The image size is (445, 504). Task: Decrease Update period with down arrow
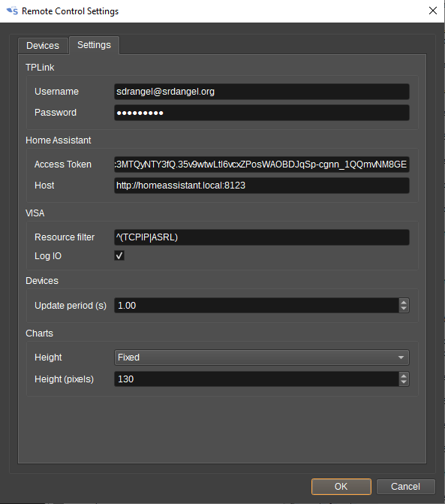point(404,309)
